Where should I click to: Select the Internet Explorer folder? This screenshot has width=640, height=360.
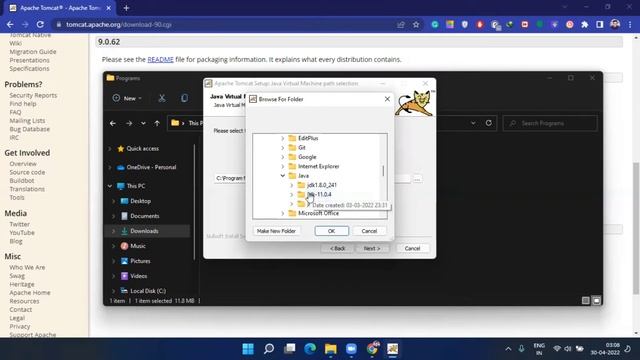point(318,167)
